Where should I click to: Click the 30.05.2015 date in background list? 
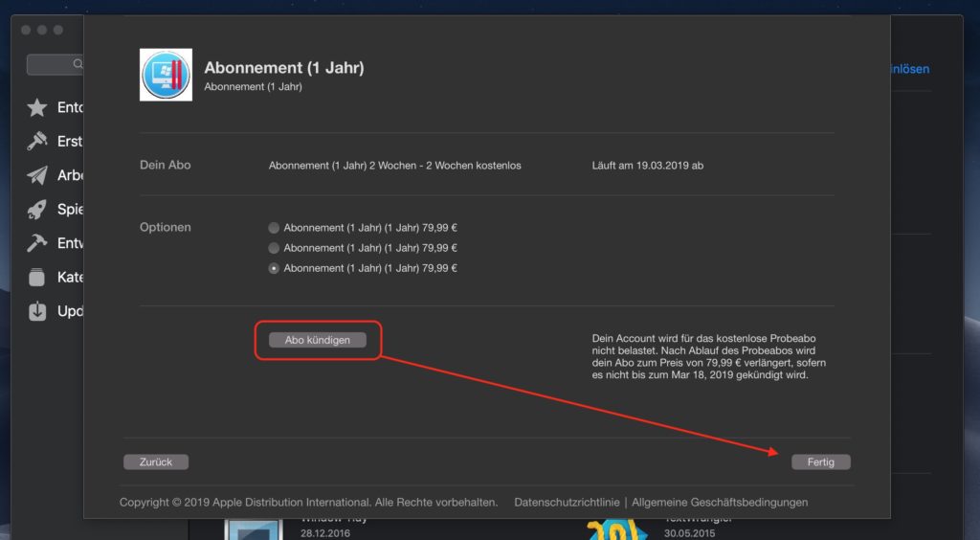[x=689, y=533]
